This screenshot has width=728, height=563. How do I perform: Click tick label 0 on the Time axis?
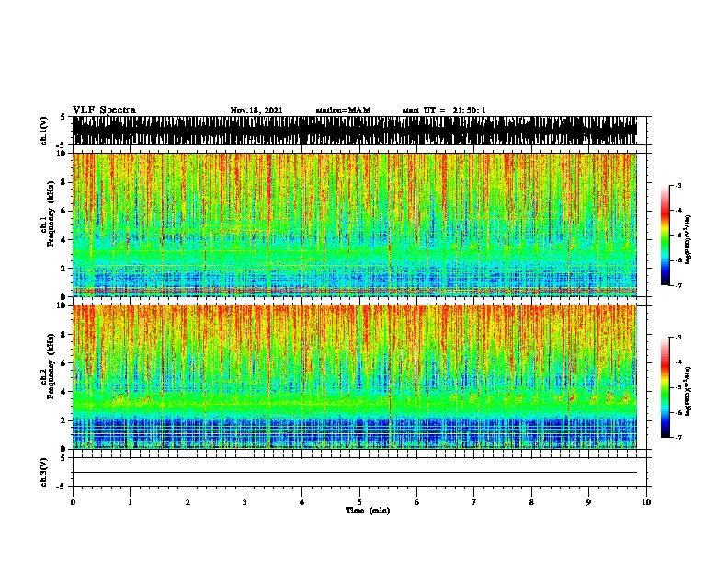(x=73, y=502)
